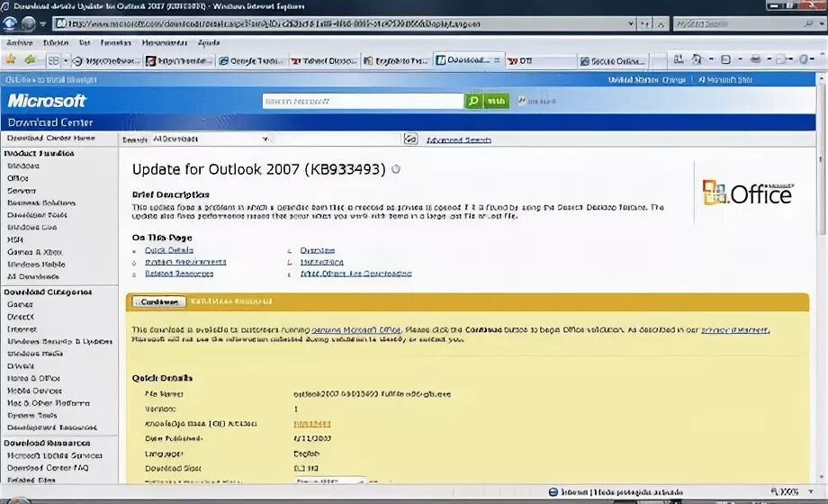Open the Quick Tabs grid icon
This screenshot has width=828, height=504.
[53, 61]
